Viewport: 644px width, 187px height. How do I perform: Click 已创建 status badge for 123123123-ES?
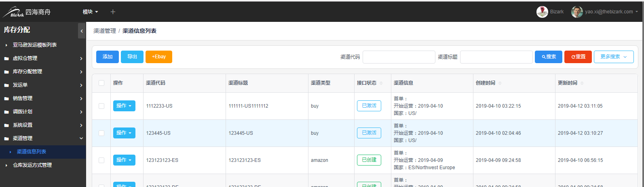pos(369,160)
